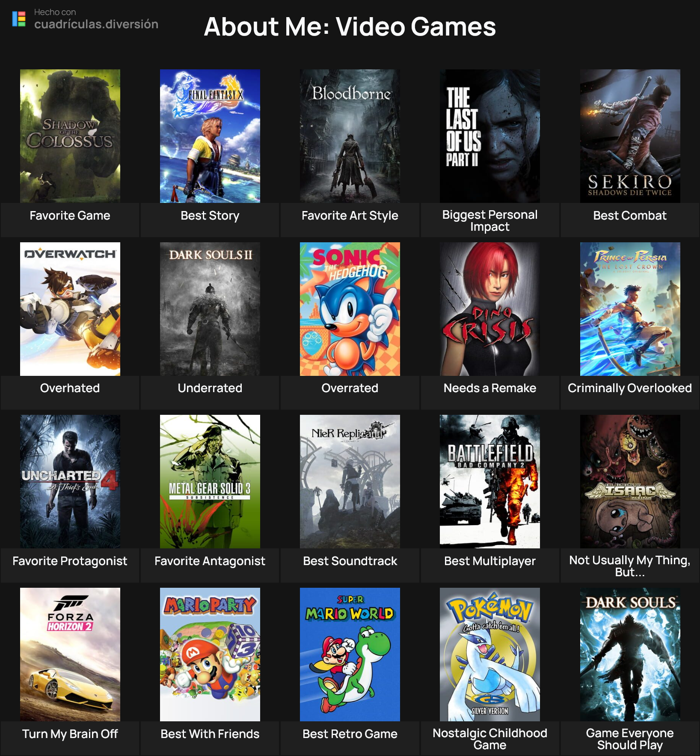Open the cuadrículas.diversión site name
700x756 pixels.
(x=96, y=24)
